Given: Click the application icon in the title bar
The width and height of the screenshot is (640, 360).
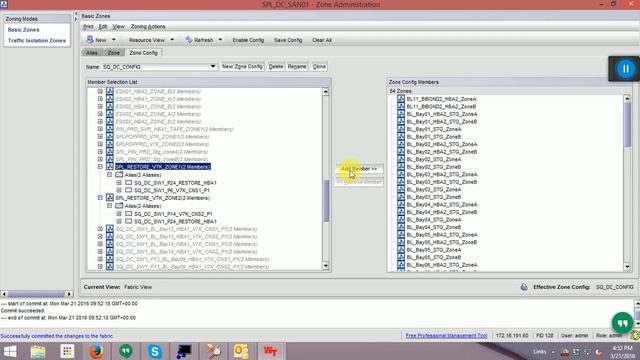Looking at the screenshot, I should (x=4, y=4).
